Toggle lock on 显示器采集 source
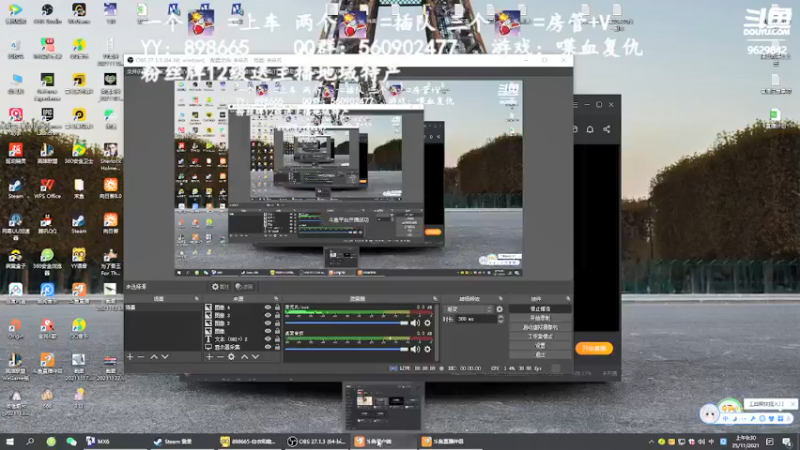Image resolution: width=800 pixels, height=450 pixels. 278,346
